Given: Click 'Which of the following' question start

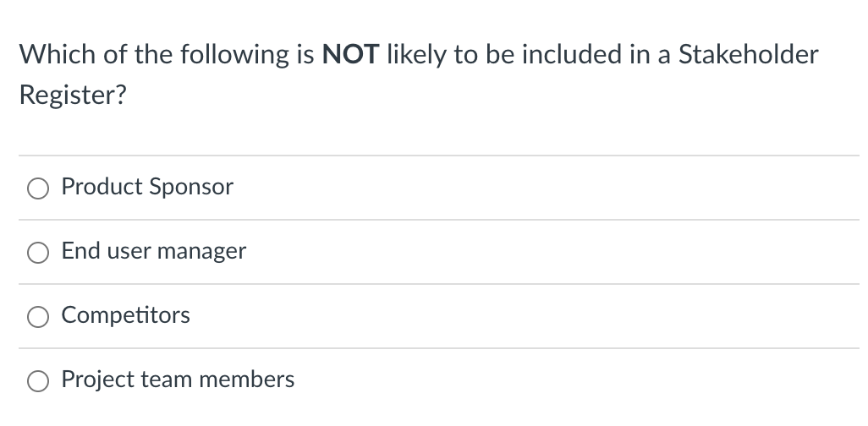Looking at the screenshot, I should click(150, 55).
